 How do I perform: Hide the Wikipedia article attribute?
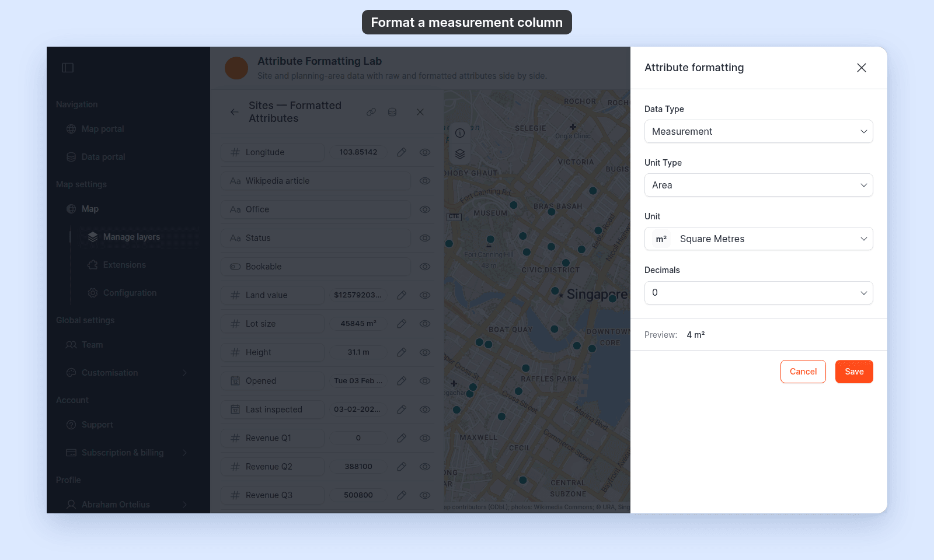point(425,181)
